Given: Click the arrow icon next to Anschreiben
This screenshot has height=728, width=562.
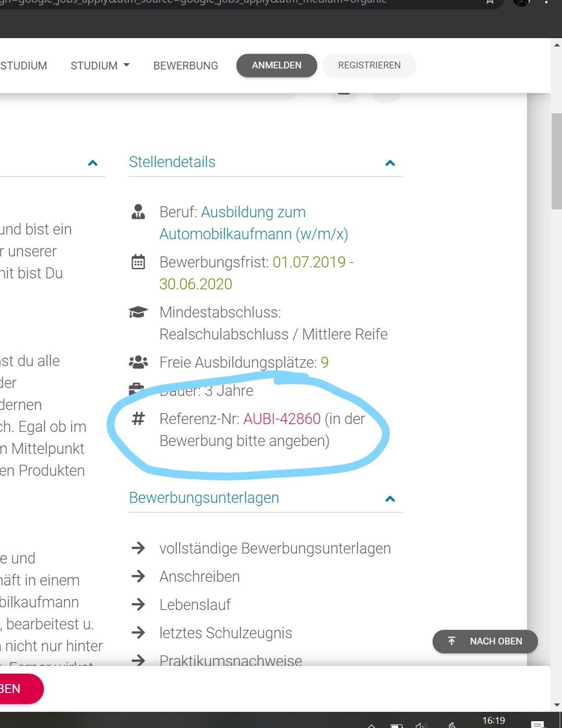Looking at the screenshot, I should [138, 576].
